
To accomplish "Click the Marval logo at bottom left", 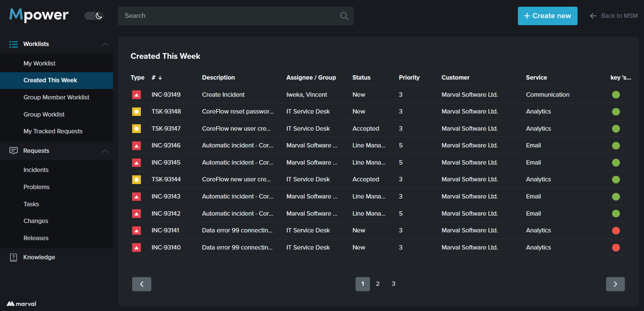I will [21, 304].
